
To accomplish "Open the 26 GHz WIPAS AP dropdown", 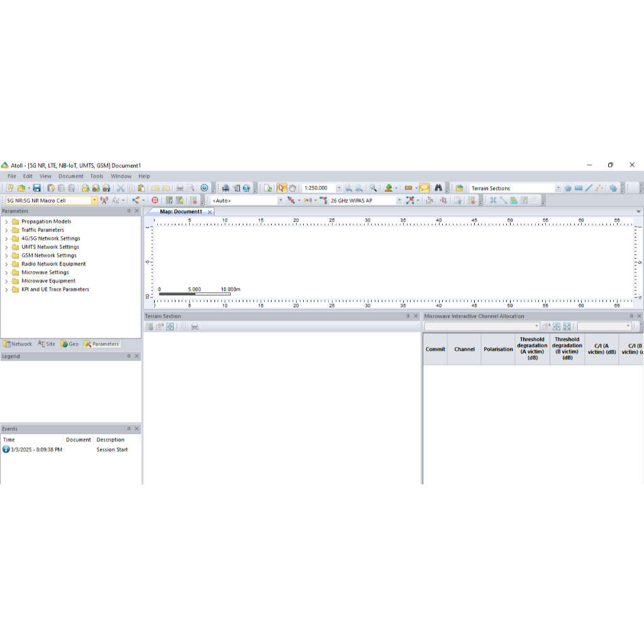I will tap(399, 201).
